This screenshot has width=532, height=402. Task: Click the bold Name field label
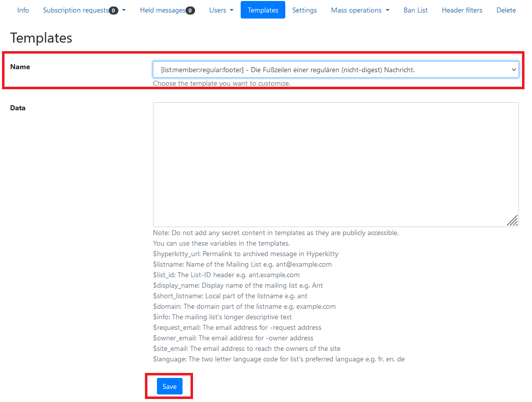(20, 67)
